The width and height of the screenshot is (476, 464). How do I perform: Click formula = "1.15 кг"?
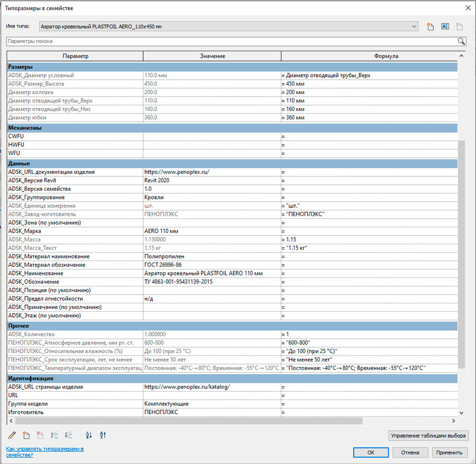point(369,248)
